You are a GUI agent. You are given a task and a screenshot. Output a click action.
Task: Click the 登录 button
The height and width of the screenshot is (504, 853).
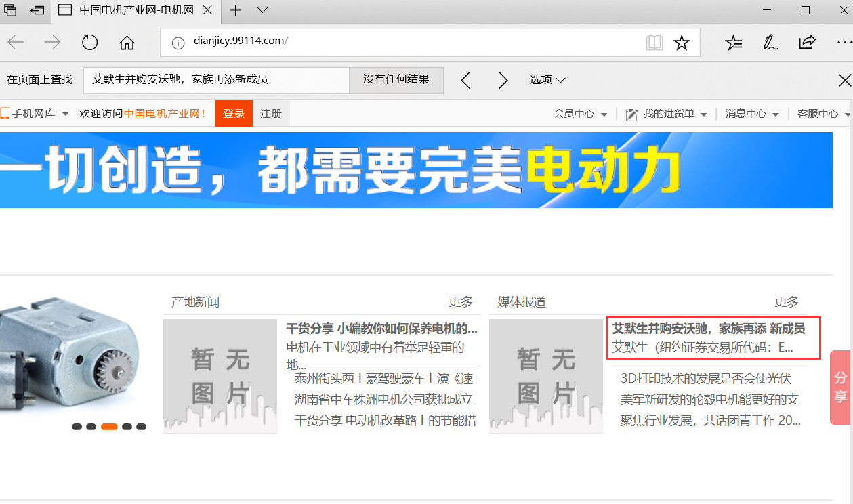tap(234, 114)
